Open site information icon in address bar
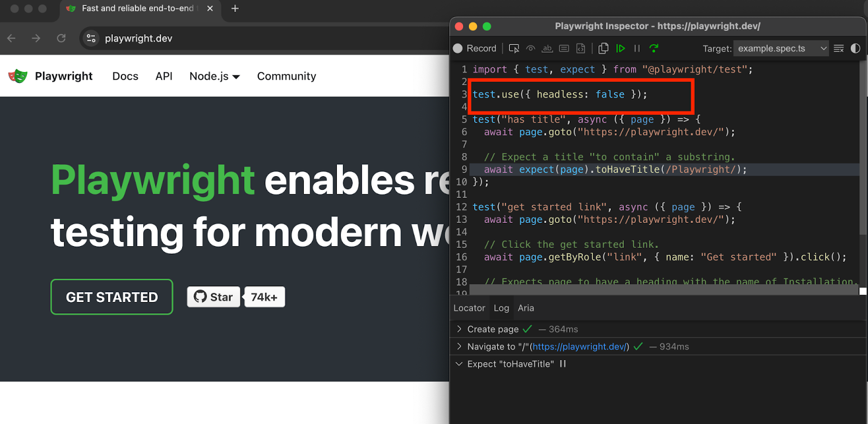The image size is (868, 424). click(91, 38)
